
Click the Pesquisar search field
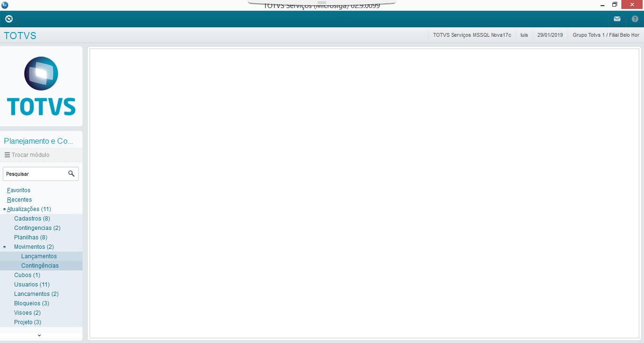tap(41, 174)
